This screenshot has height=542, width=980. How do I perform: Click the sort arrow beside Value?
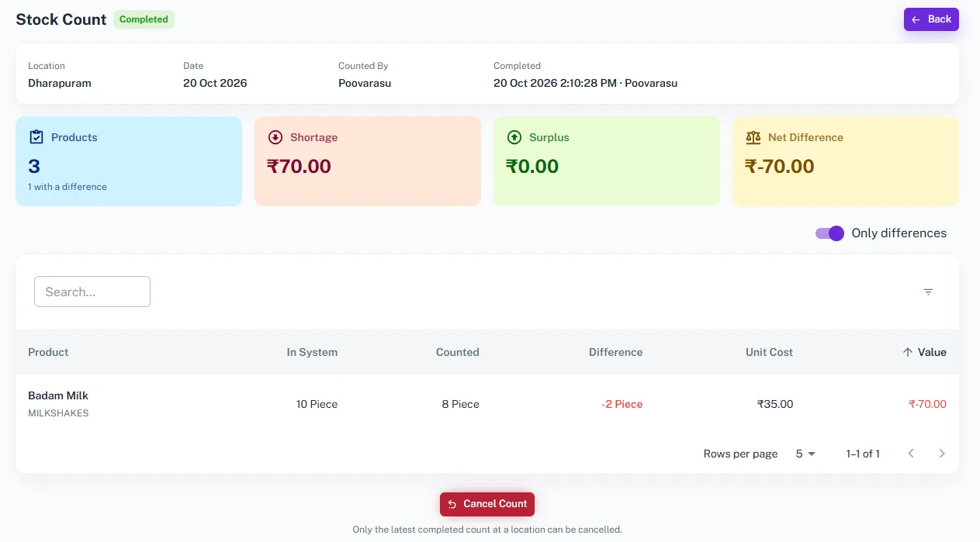click(907, 352)
